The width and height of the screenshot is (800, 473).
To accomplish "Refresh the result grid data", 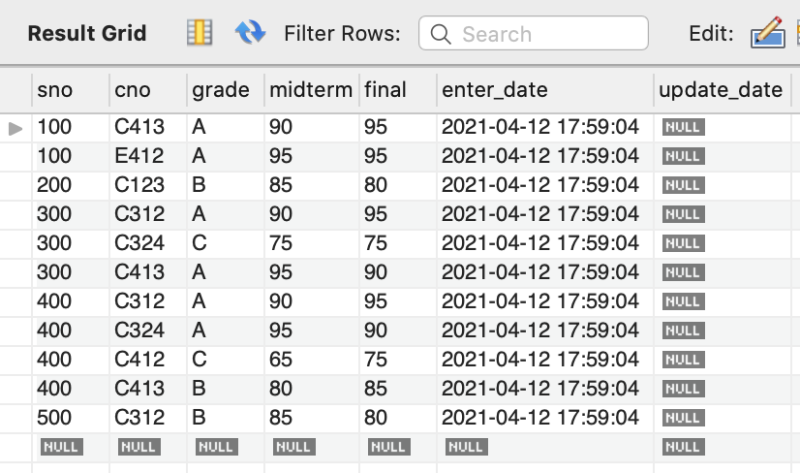I will click(250, 33).
